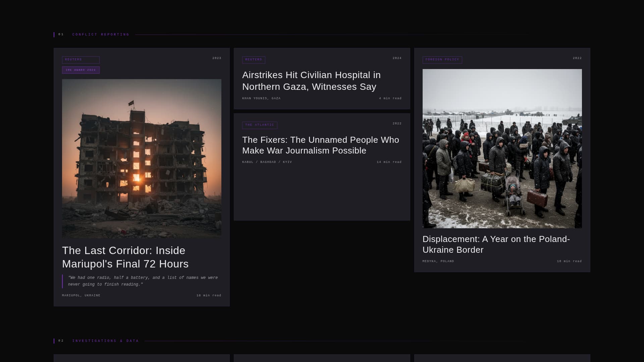Click the Reuters tag on Gaza airstrikes card

tap(254, 60)
